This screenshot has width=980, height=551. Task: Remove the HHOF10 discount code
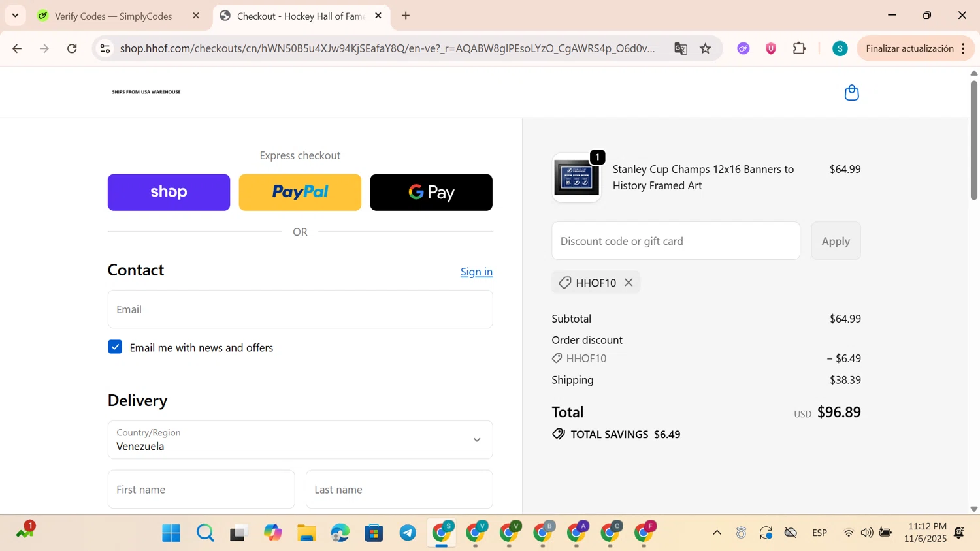(x=629, y=283)
